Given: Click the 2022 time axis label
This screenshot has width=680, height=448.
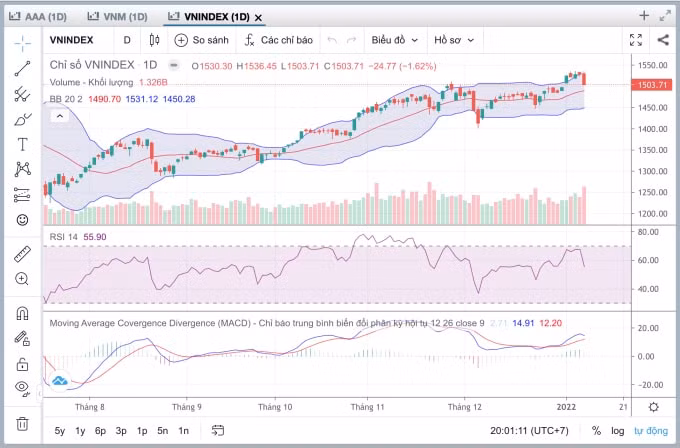Looking at the screenshot, I should [566, 407].
